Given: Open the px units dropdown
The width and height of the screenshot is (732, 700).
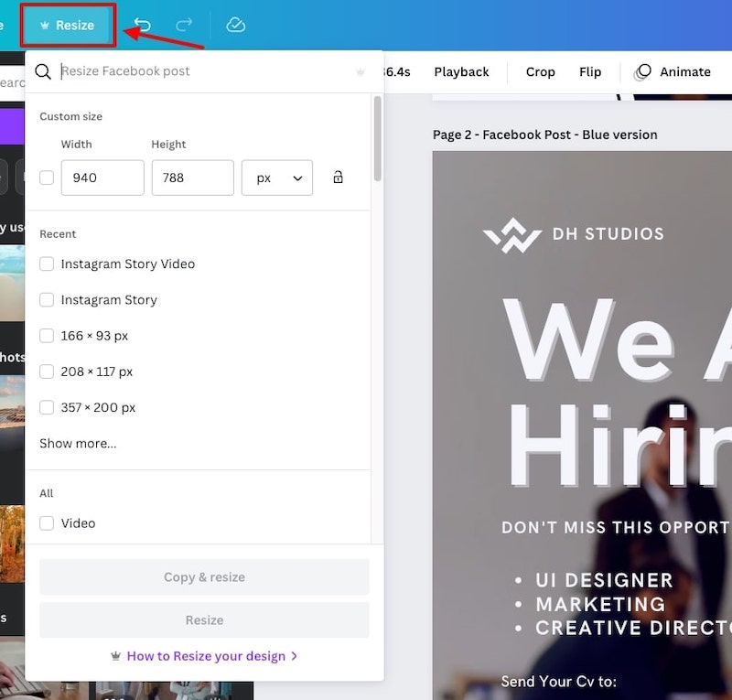Looking at the screenshot, I should click(x=277, y=178).
